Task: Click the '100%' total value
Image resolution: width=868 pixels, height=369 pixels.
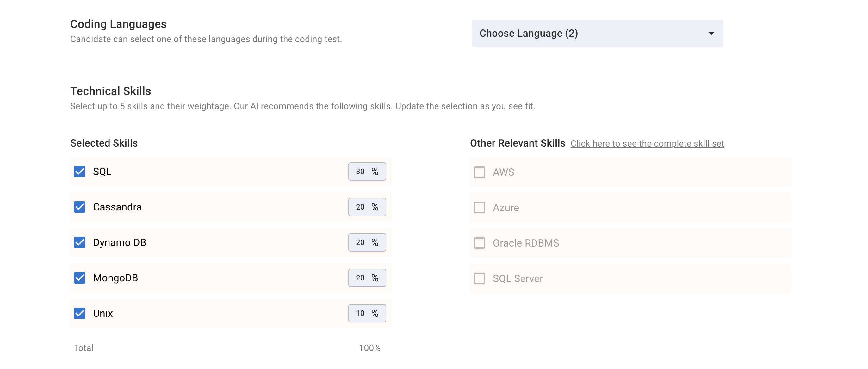Action: (x=369, y=348)
